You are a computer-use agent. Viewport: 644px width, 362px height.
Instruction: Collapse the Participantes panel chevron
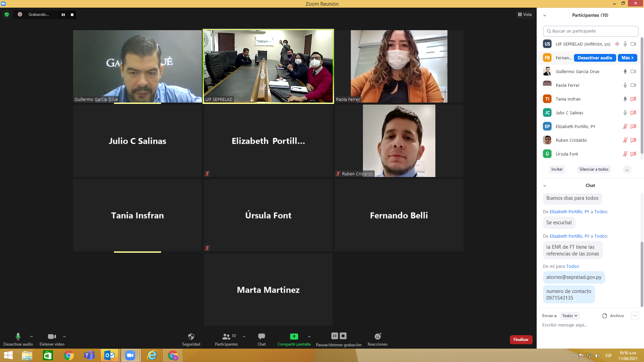click(x=545, y=15)
